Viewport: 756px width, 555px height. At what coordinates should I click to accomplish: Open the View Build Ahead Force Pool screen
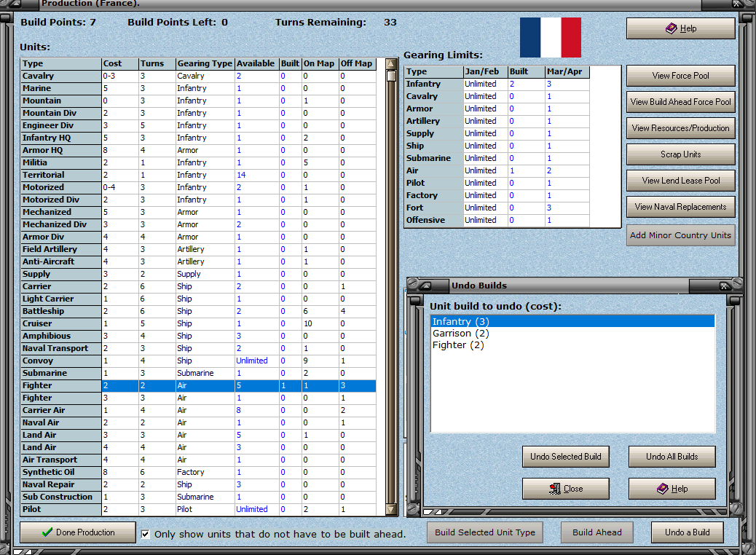(680, 101)
